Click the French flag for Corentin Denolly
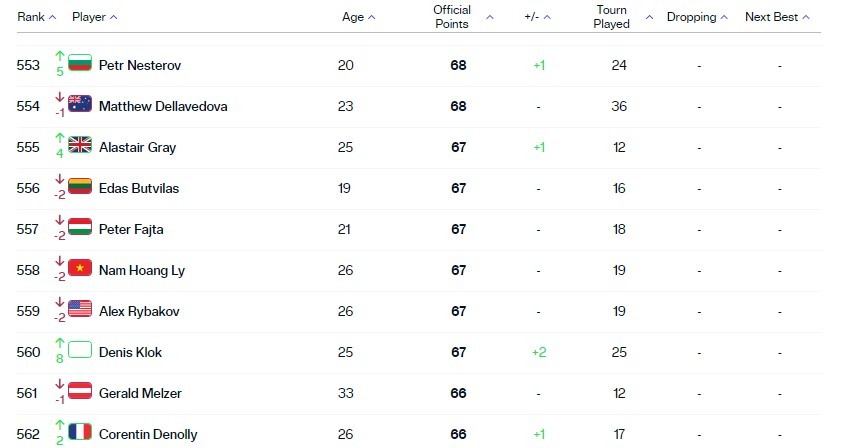Screen dimensions: 842x448 (x=79, y=432)
